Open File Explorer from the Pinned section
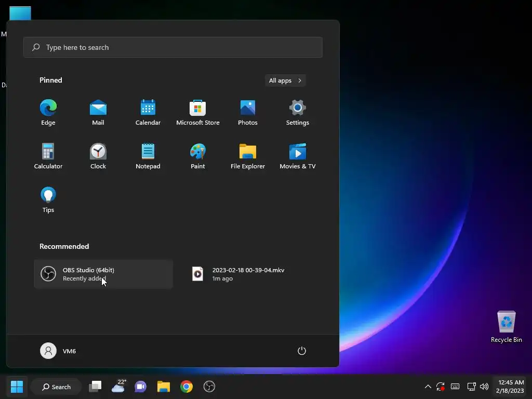 click(248, 156)
